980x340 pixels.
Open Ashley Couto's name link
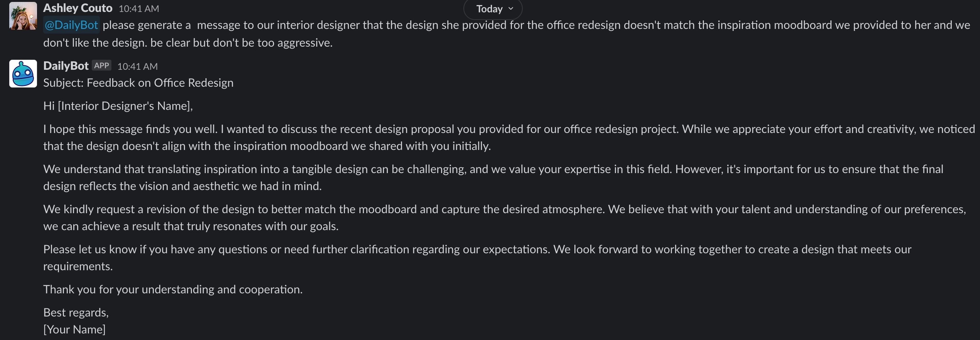point(78,8)
